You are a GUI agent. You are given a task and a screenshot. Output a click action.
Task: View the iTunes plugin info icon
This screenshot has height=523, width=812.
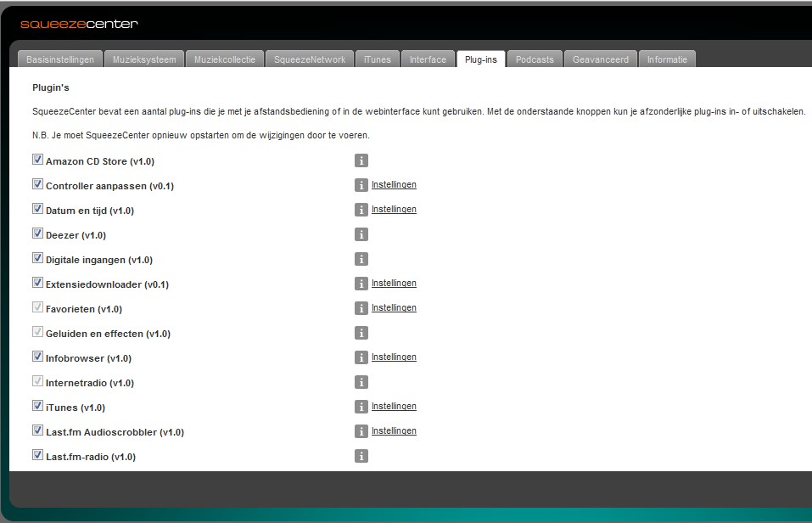pyautogui.click(x=361, y=407)
